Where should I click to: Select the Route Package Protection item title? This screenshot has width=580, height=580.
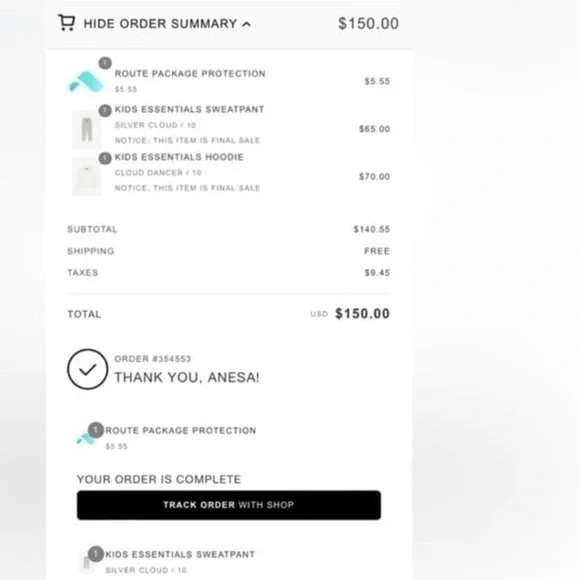pos(190,74)
